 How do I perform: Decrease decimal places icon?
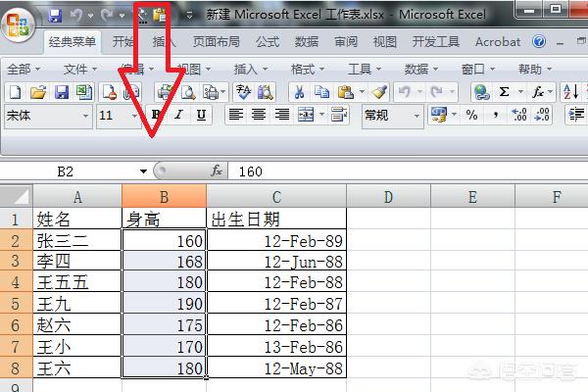[542, 115]
